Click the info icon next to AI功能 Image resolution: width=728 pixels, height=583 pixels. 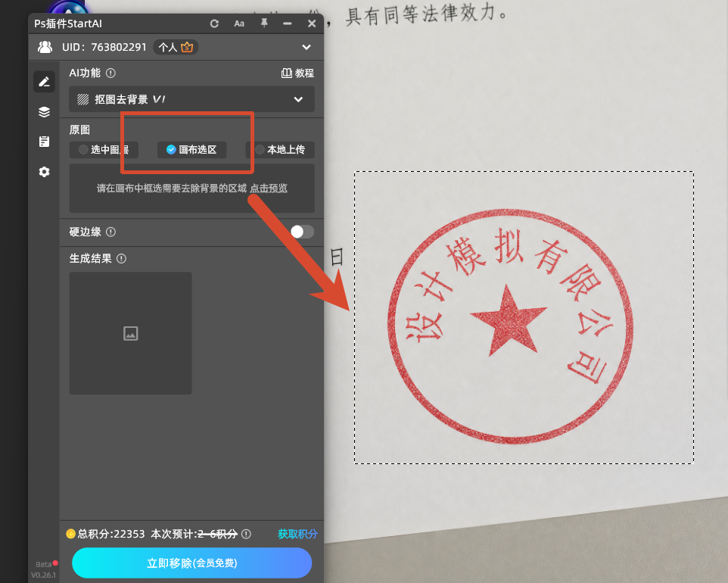[110, 73]
